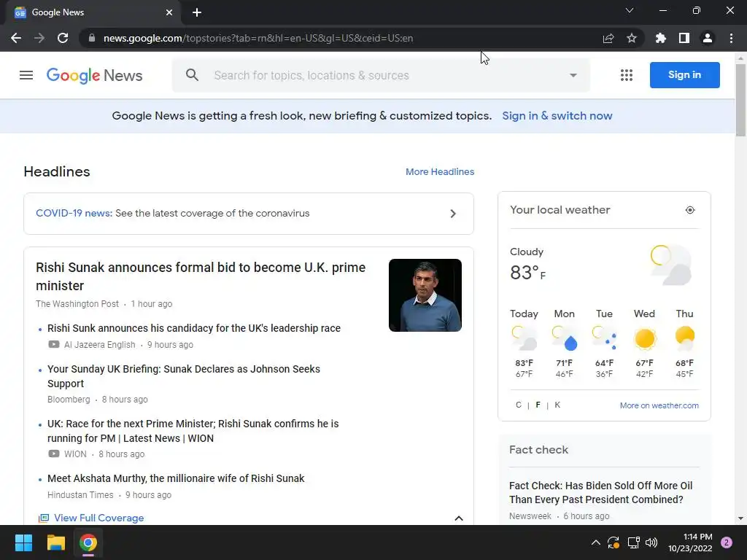Click the Sign in button
The image size is (747, 560).
pos(684,75)
